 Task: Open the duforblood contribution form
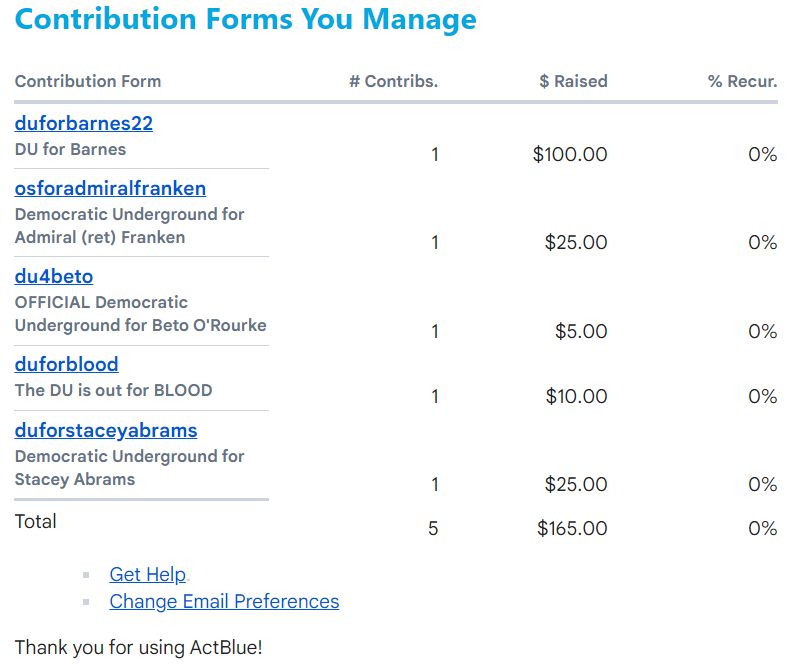tap(66, 364)
